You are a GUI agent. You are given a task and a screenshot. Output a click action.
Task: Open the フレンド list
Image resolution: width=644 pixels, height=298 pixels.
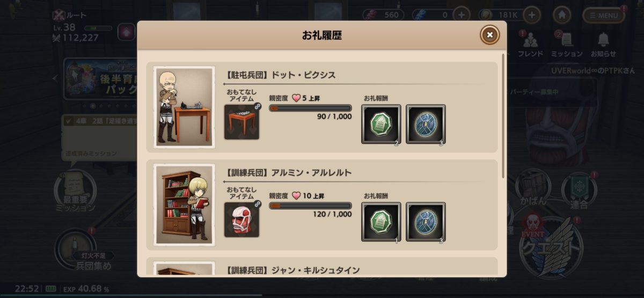click(x=530, y=44)
